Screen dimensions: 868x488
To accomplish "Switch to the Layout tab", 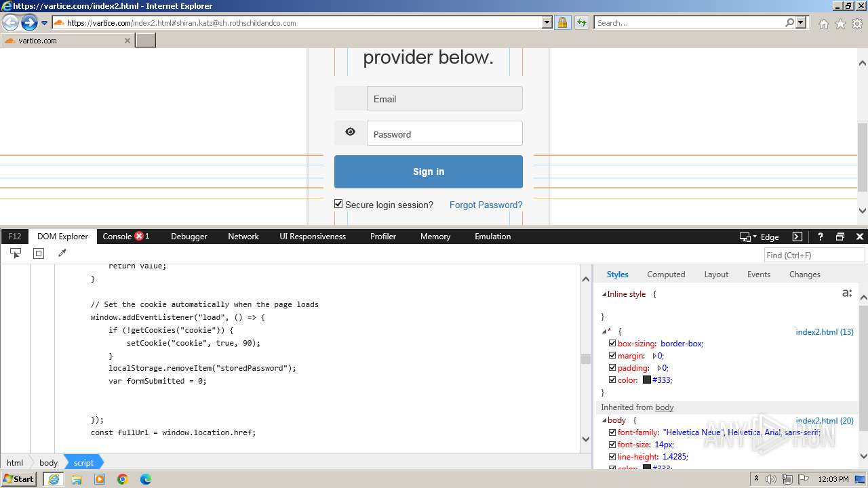I will [x=716, y=274].
